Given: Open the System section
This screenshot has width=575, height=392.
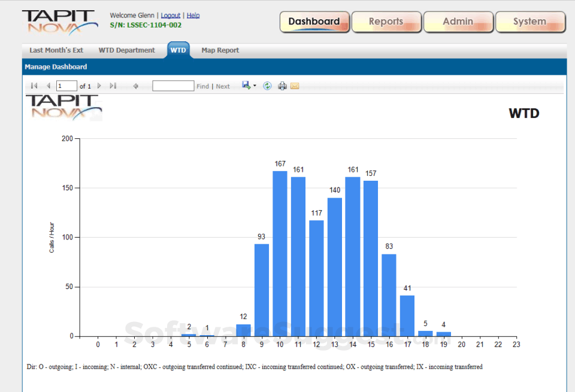Looking at the screenshot, I should coord(530,22).
